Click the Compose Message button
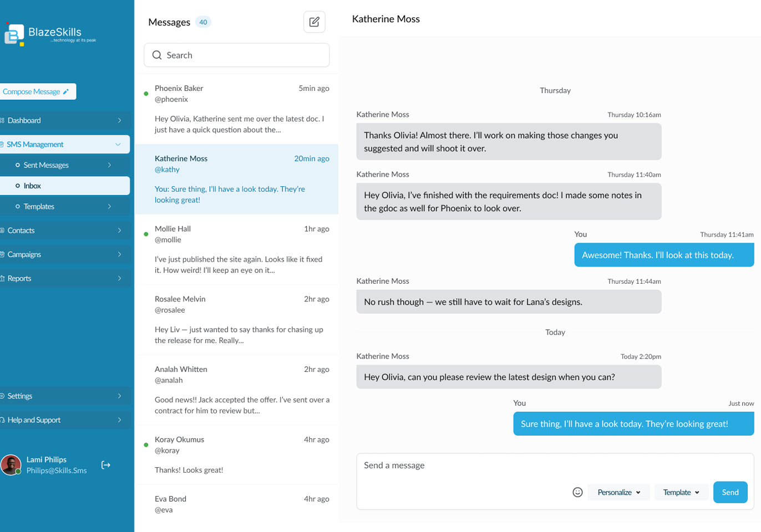Screen dimensions: 761x532 (x=38, y=91)
